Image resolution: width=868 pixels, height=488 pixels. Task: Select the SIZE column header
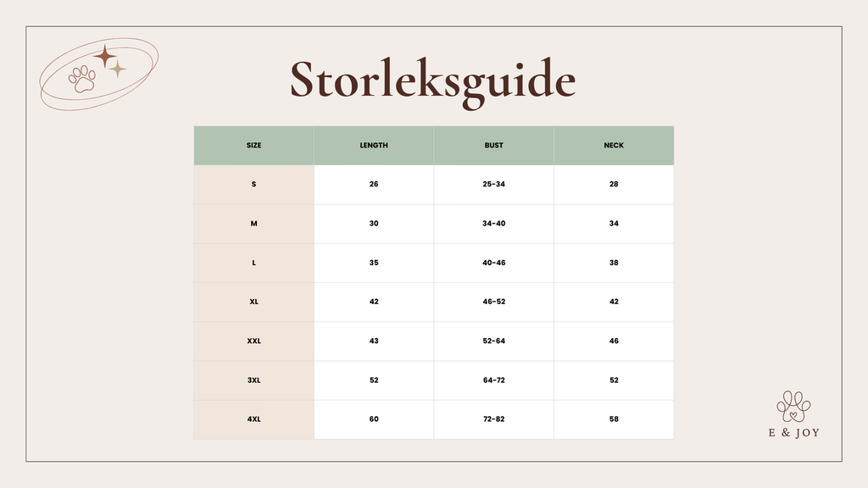coord(253,146)
